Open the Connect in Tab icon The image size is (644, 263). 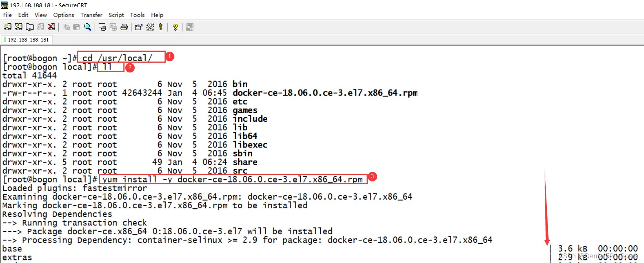(x=29, y=27)
